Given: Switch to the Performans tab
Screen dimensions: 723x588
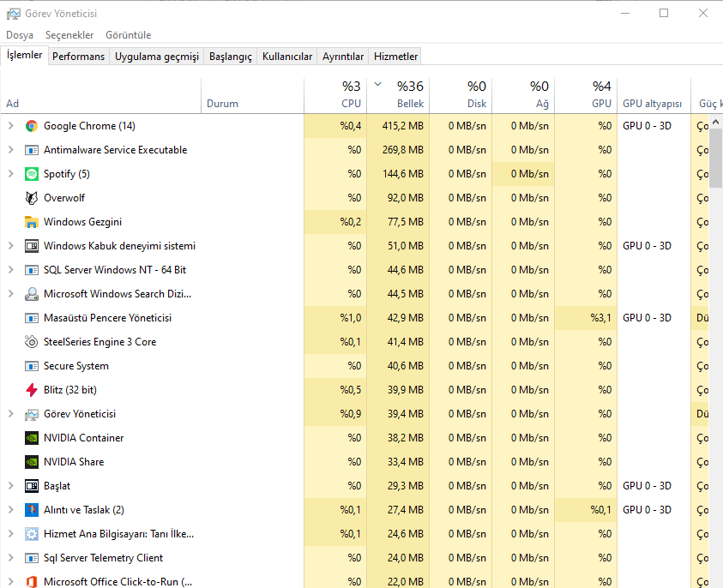Looking at the screenshot, I should click(78, 57).
